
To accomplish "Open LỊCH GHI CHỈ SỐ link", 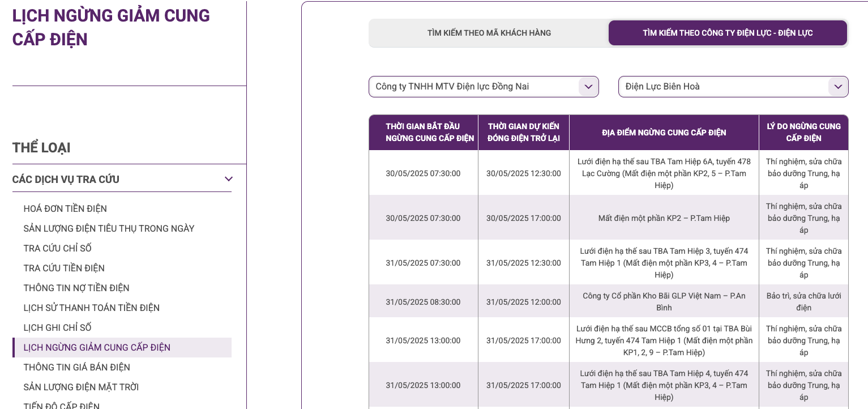I will point(57,327).
